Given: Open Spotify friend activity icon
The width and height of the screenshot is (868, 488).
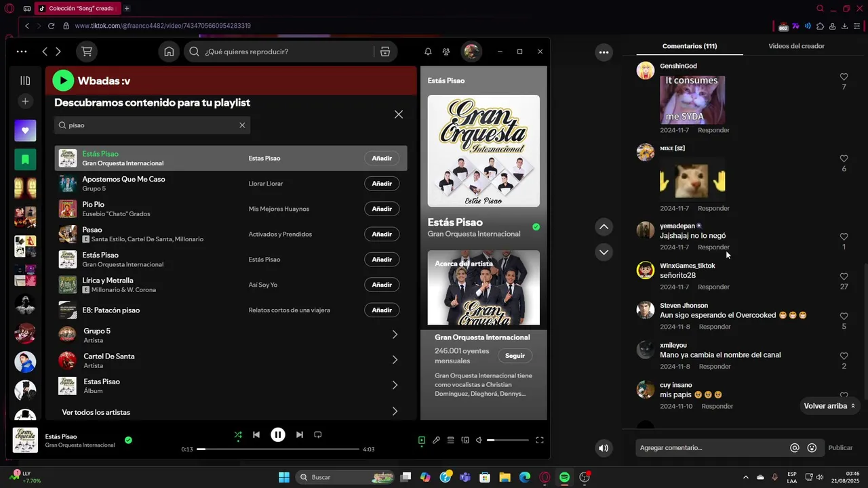Looking at the screenshot, I should click(x=446, y=52).
